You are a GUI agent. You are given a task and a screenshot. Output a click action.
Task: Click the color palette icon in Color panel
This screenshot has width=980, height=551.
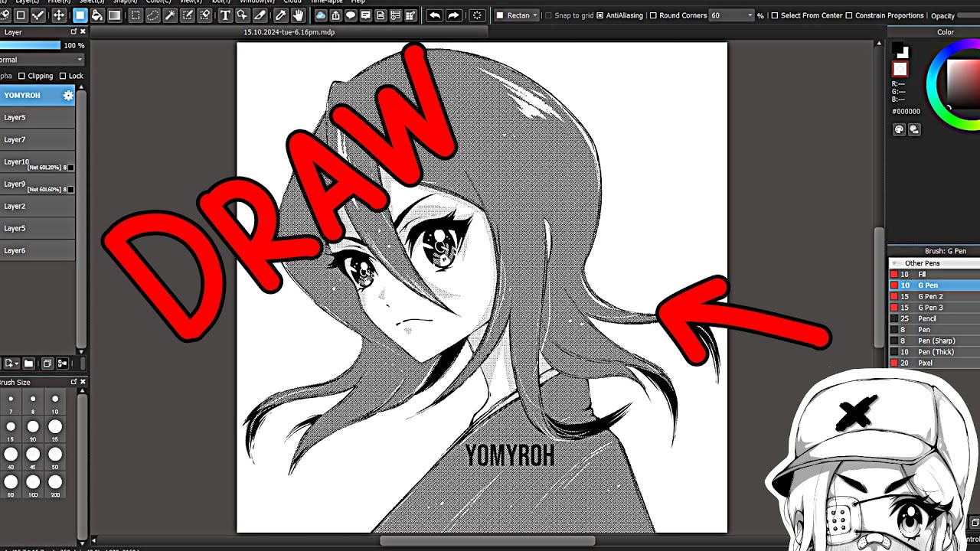click(x=900, y=129)
